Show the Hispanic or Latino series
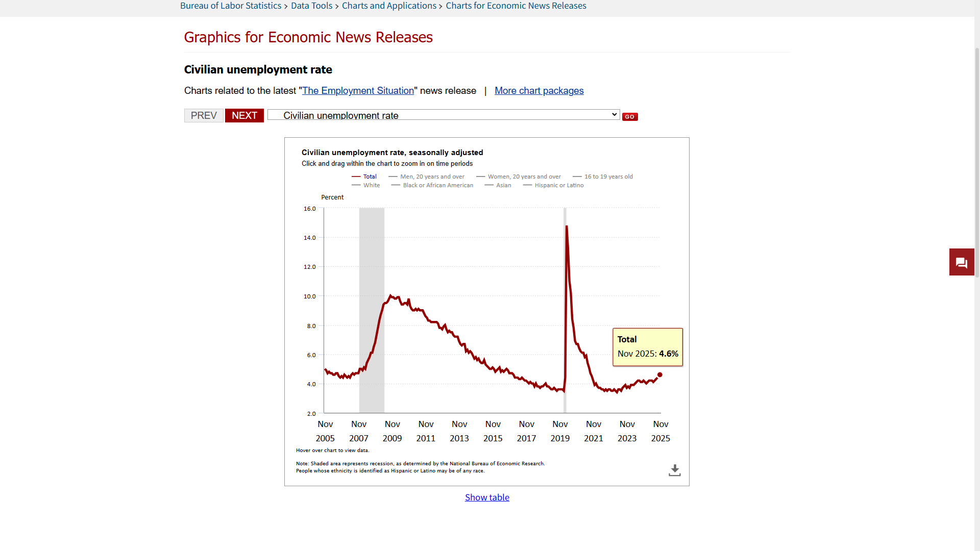This screenshot has width=980, height=551. point(558,185)
